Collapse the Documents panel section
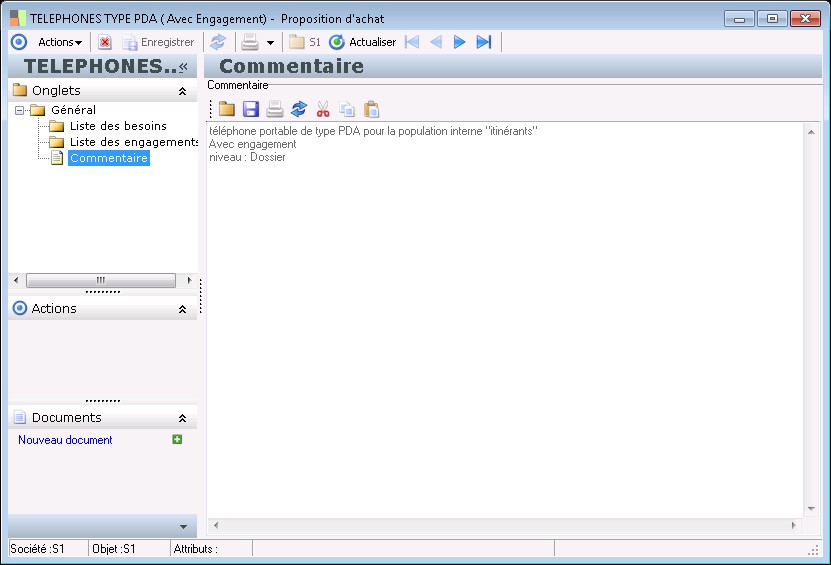The image size is (831, 565). click(182, 418)
